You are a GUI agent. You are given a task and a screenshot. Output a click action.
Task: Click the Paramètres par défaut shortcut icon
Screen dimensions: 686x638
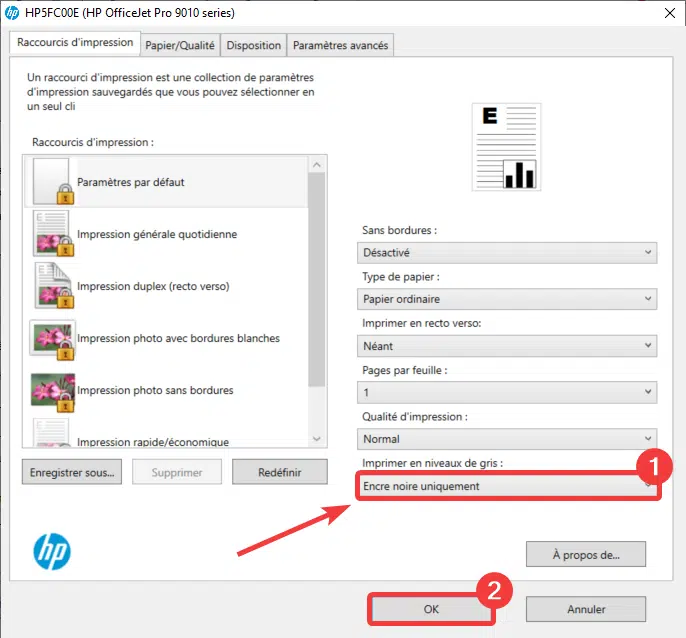[x=53, y=182]
